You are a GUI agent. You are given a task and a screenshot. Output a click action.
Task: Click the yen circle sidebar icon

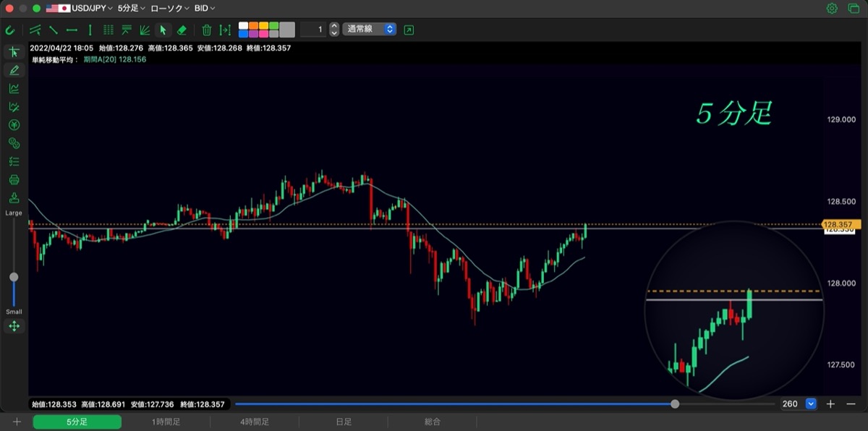tap(14, 124)
